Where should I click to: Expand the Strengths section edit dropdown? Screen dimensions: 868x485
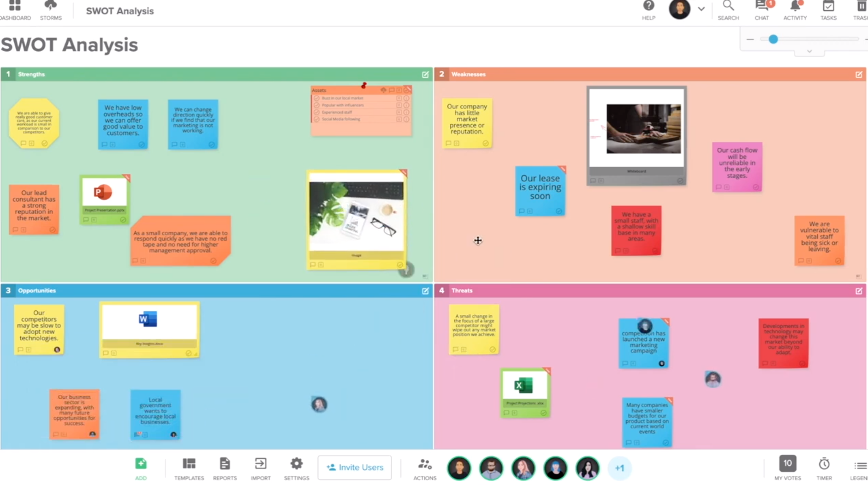click(425, 74)
